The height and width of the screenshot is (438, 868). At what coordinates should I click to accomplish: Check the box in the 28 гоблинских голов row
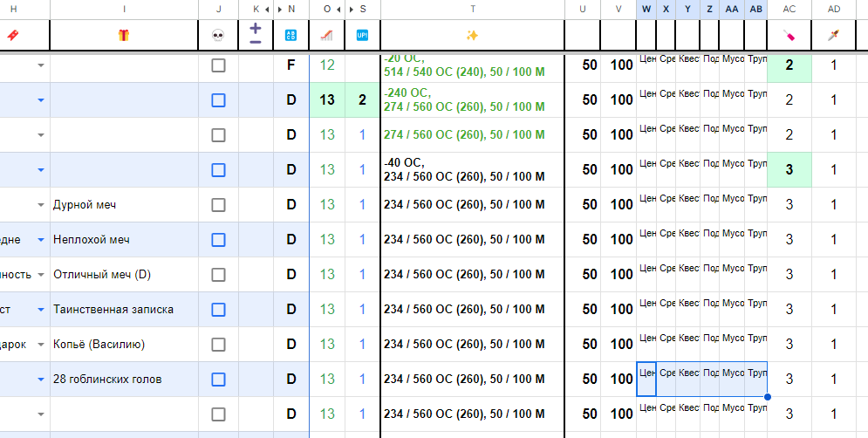[218, 380]
